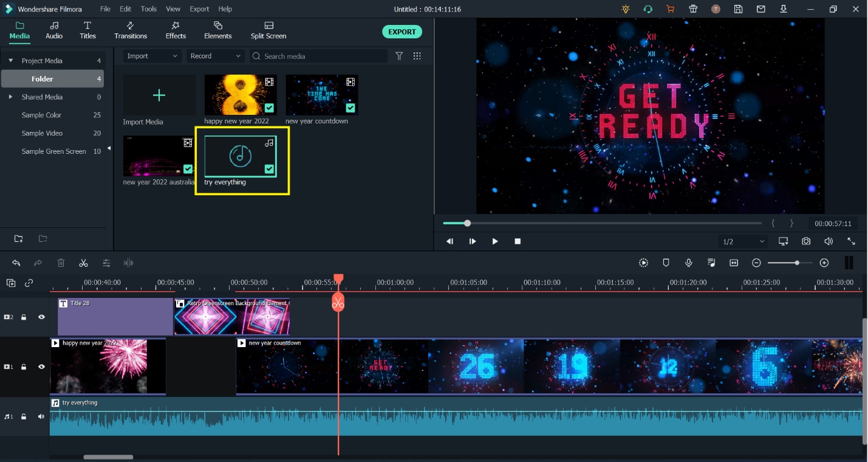Expand the Shared Media tree
This screenshot has width=868, height=462.
pyautogui.click(x=10, y=97)
